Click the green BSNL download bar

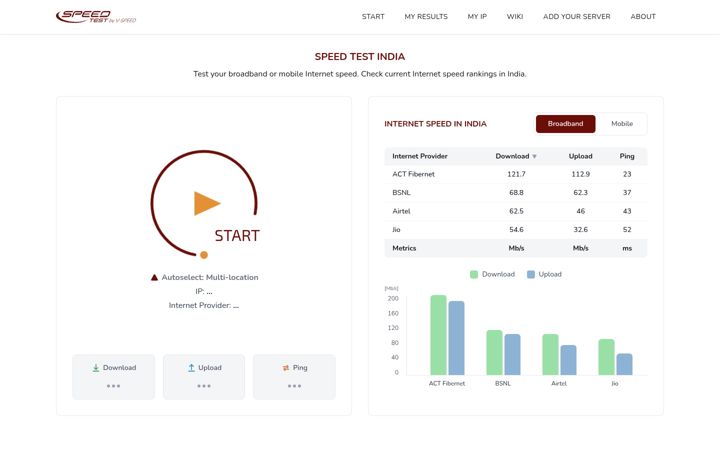click(x=495, y=353)
